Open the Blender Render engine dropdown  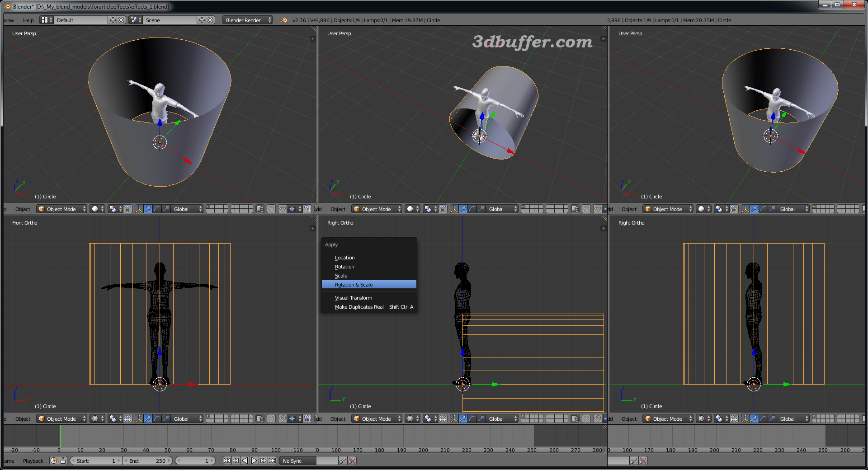click(x=247, y=20)
